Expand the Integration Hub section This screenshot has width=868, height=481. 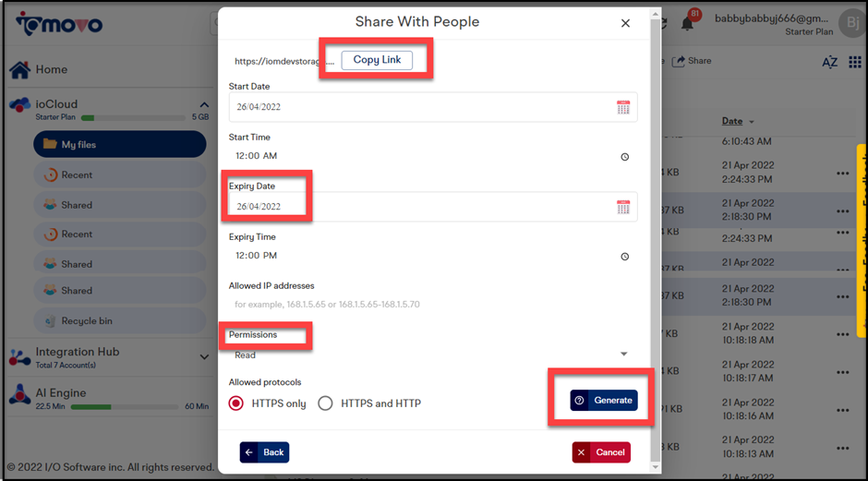(204, 357)
